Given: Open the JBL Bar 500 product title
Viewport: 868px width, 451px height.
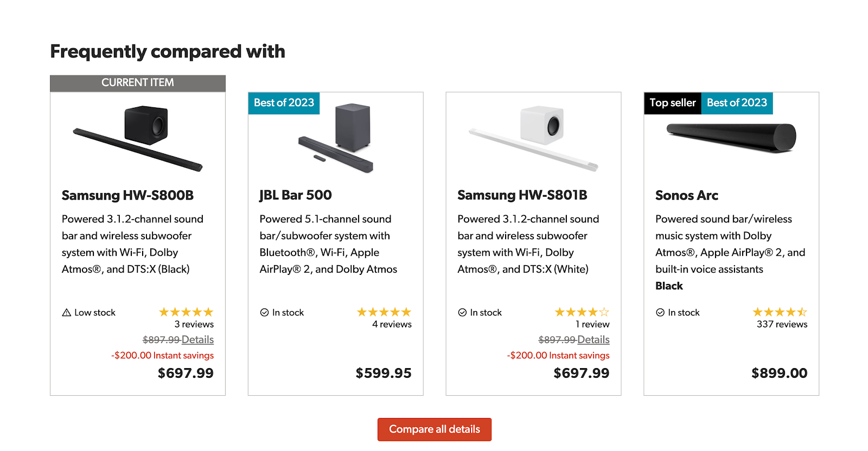Looking at the screenshot, I should click(295, 195).
